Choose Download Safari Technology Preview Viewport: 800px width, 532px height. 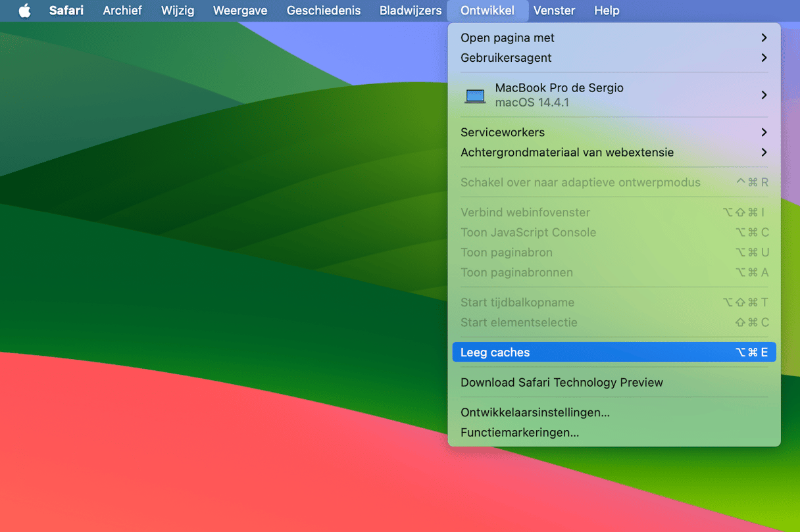coord(614,383)
